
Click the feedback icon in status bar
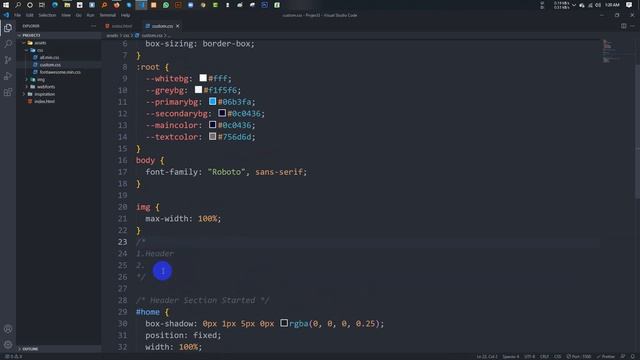click(x=623, y=356)
